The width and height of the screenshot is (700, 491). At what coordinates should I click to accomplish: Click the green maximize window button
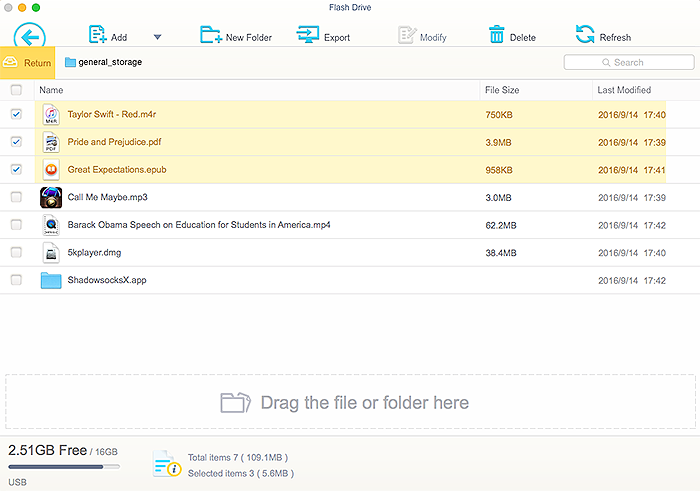click(x=36, y=8)
